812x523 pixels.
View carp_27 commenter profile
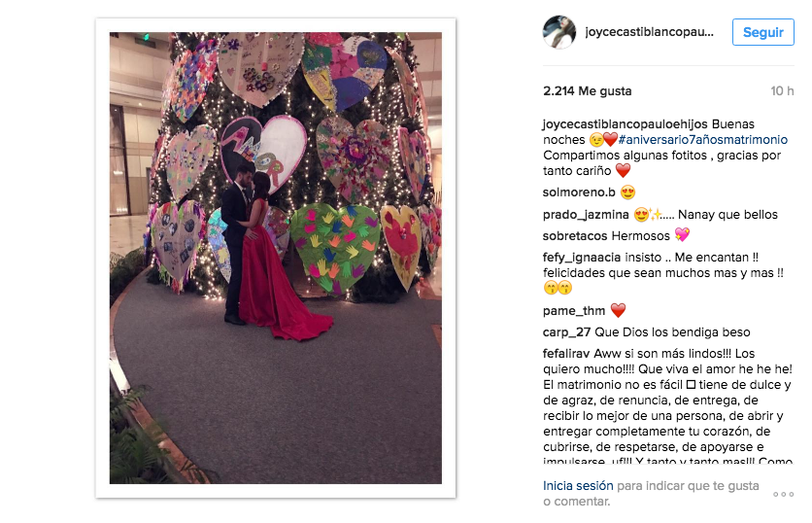tap(566, 332)
